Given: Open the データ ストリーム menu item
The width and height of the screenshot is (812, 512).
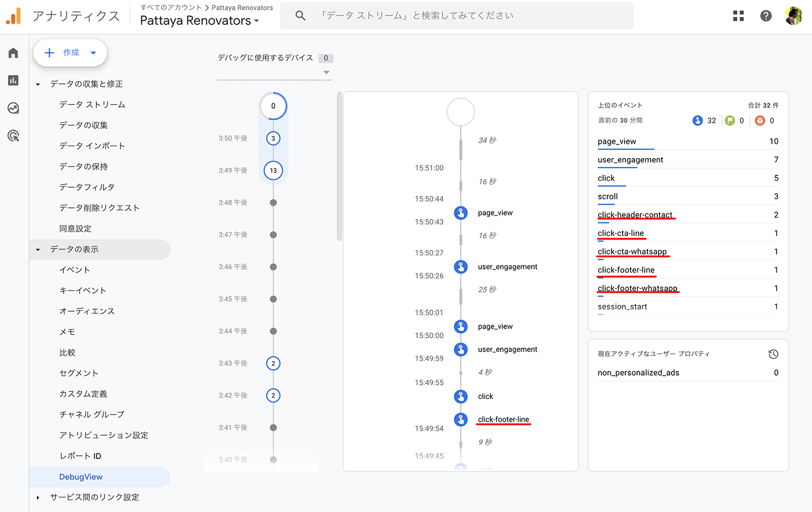Looking at the screenshot, I should (x=92, y=104).
